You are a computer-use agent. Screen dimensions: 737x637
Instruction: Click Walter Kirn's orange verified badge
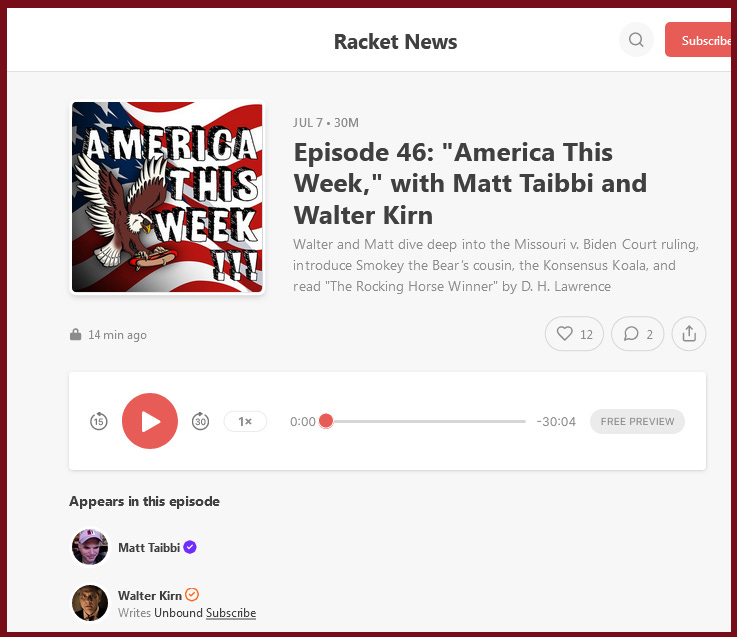pos(192,595)
